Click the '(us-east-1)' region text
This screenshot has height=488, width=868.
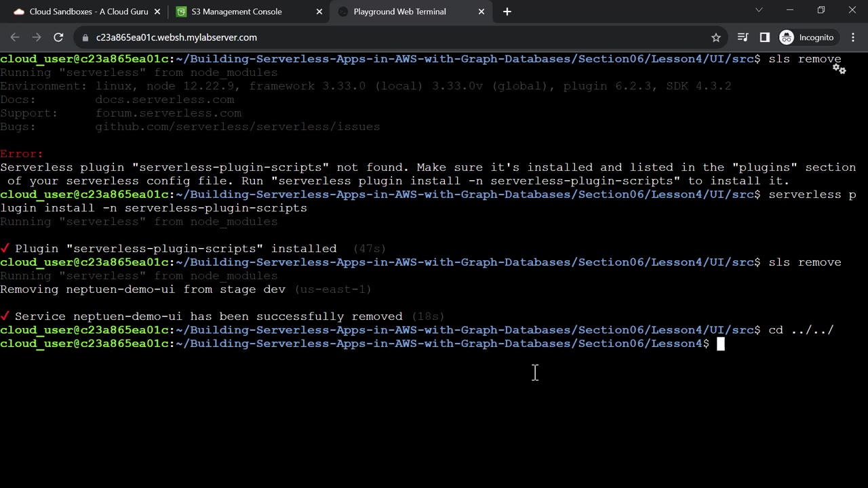[333, 289]
